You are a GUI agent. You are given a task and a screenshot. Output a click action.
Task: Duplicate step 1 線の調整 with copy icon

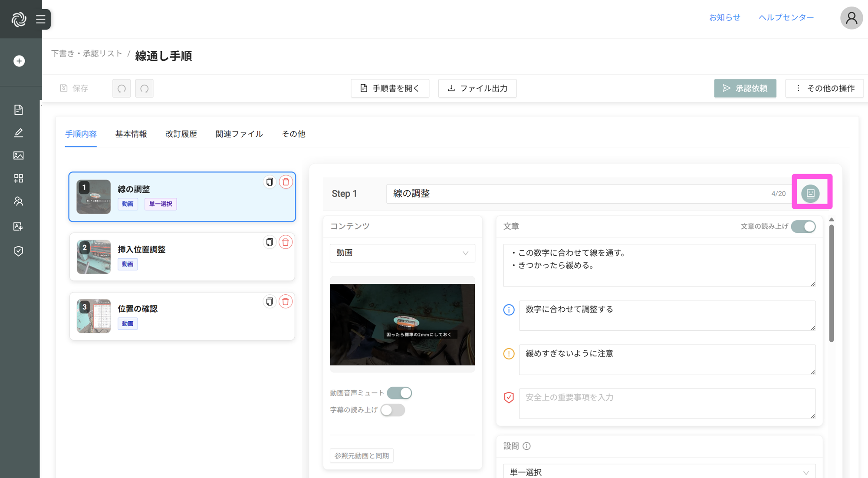click(x=270, y=182)
